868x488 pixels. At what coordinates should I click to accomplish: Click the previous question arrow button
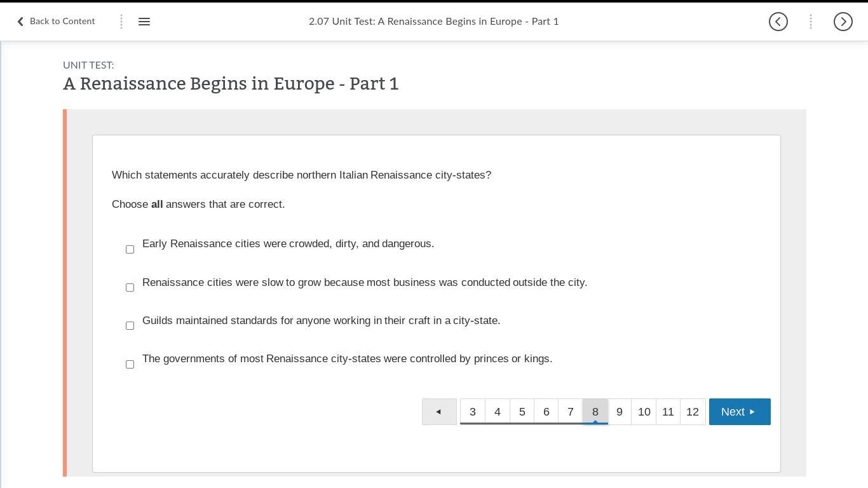coord(439,412)
